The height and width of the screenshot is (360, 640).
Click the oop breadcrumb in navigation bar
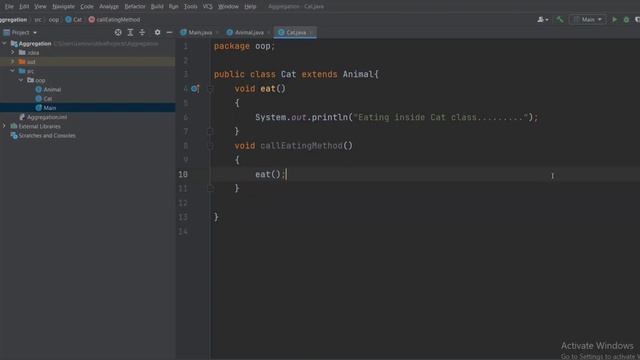(54, 20)
